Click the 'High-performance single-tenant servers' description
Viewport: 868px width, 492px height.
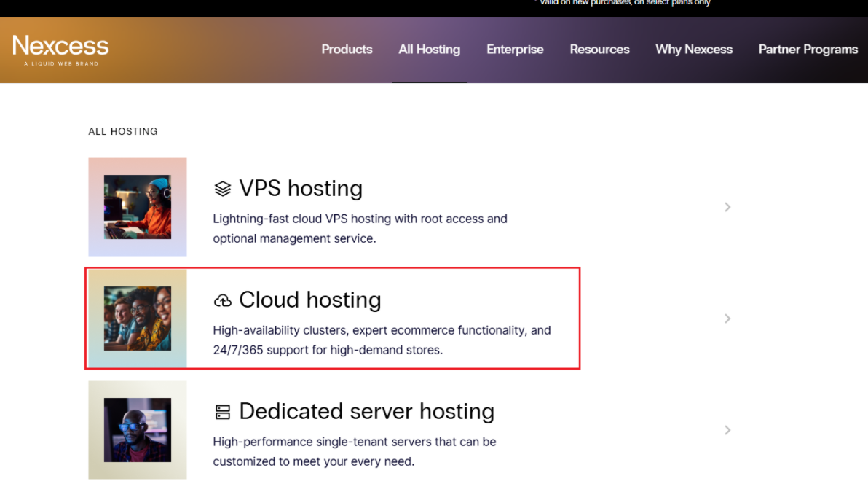tap(355, 452)
